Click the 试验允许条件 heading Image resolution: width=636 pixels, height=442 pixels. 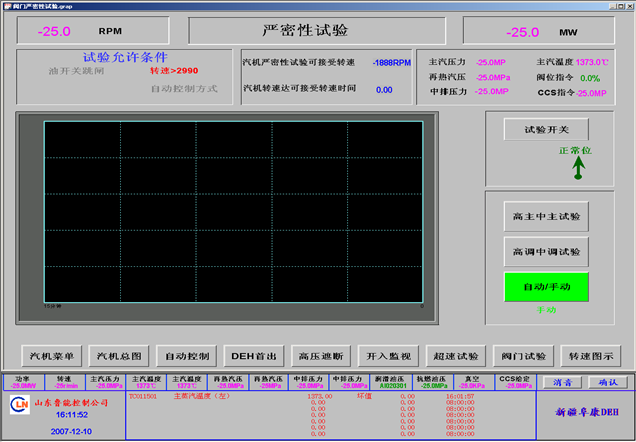coord(125,57)
